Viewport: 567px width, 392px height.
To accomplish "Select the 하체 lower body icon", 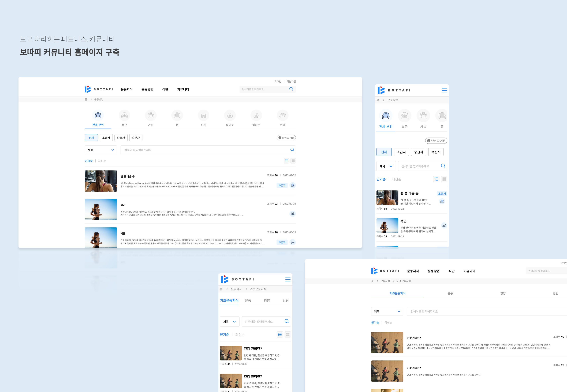I will (203, 116).
